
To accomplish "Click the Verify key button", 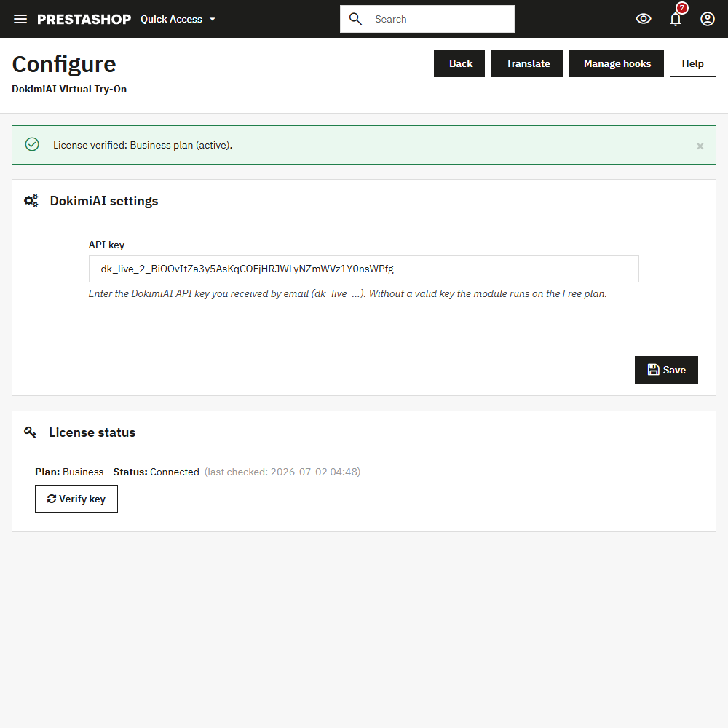I will (76, 499).
